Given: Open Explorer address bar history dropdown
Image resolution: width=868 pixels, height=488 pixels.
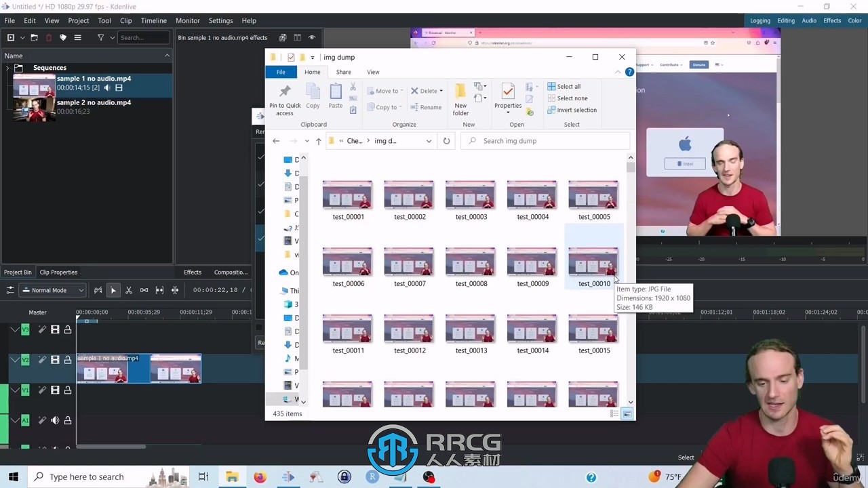Looking at the screenshot, I should tap(429, 141).
